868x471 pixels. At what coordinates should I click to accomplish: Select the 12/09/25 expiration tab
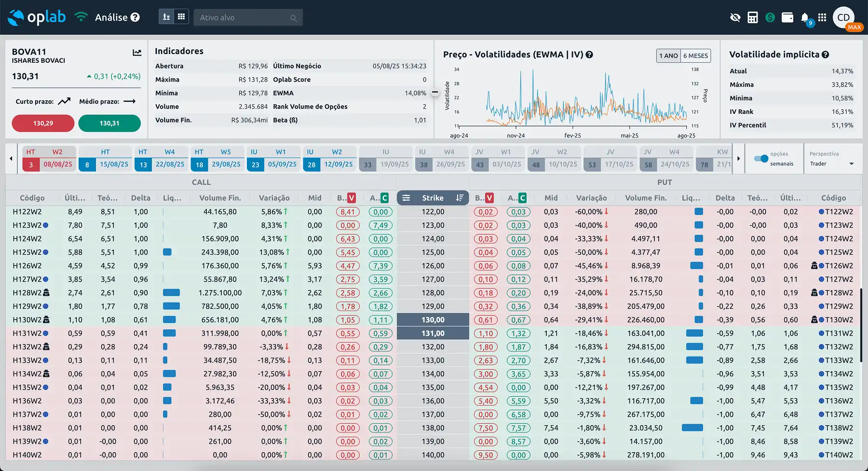tap(330, 159)
